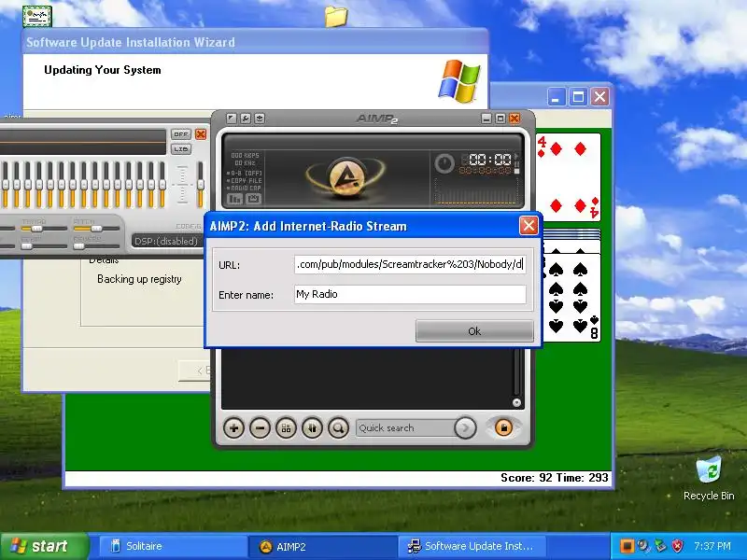Toggle A-B repeat in AIMP2 display

(x=245, y=174)
